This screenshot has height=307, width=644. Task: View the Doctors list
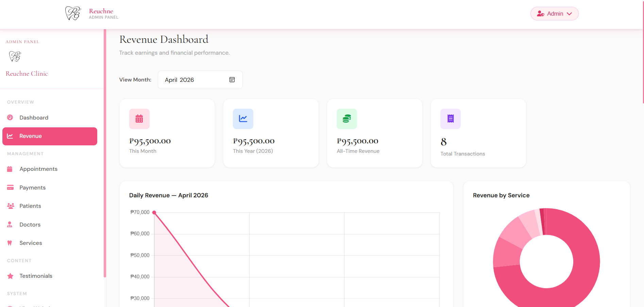click(x=50, y=224)
